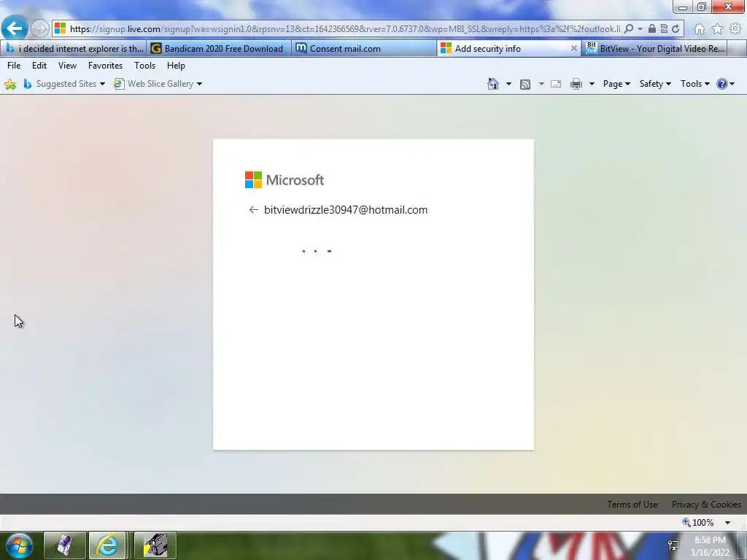Click the security lock icon in address bar
Image resolution: width=747 pixels, height=560 pixels.
651,29
